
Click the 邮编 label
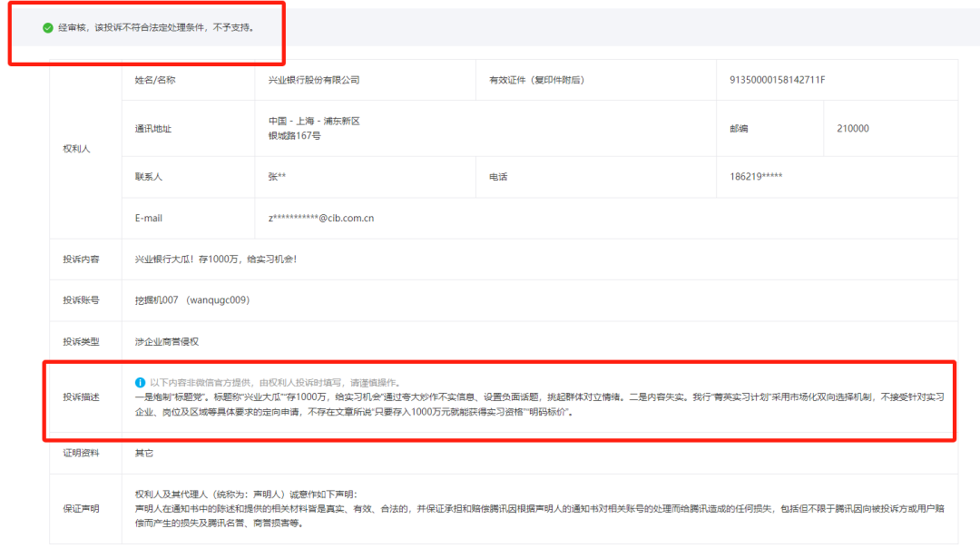click(x=739, y=128)
